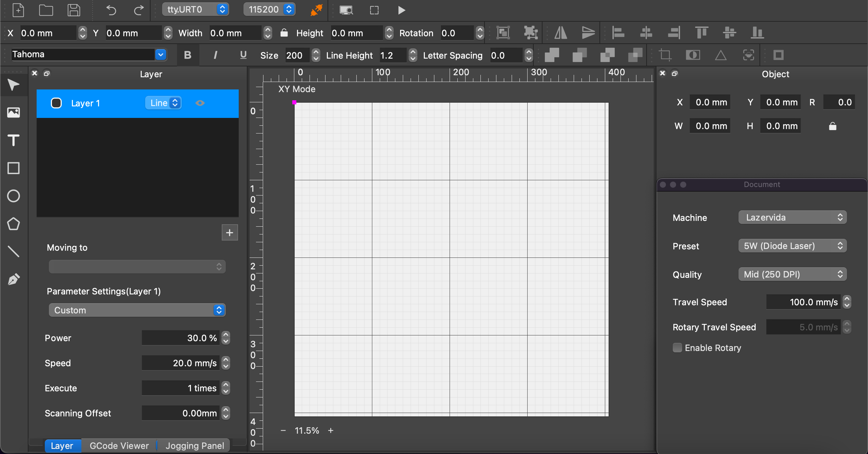Align objects to the right edge
Viewport: 868px width, 454px height.
[674, 33]
